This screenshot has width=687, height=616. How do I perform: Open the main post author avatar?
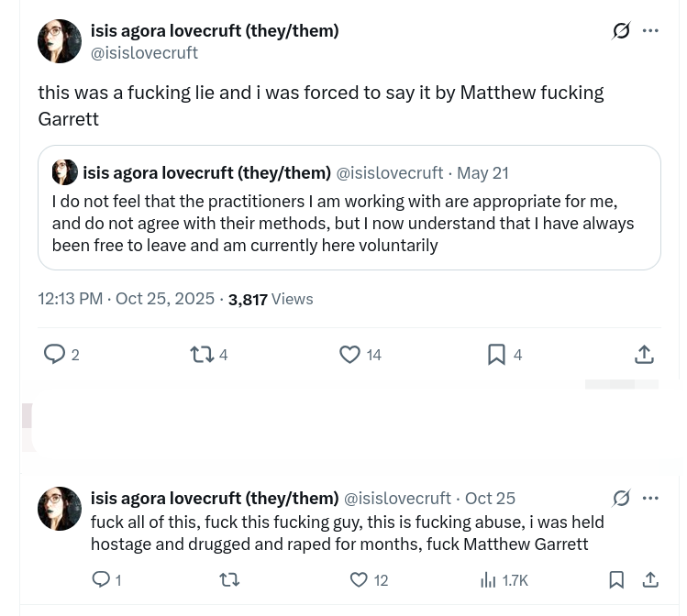[60, 41]
